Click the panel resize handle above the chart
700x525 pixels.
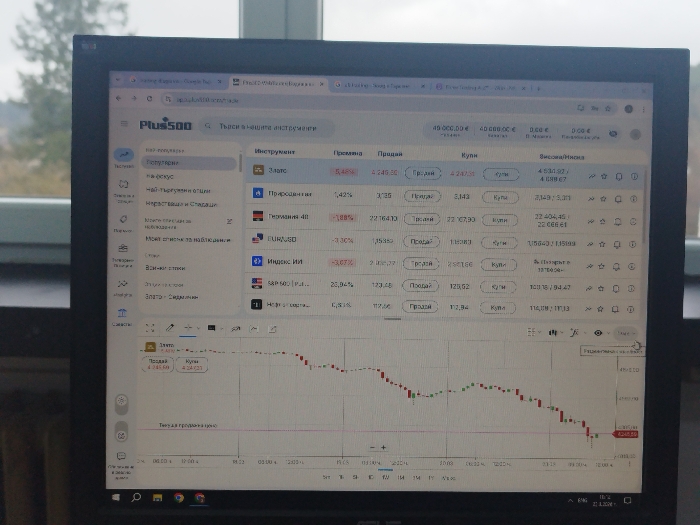(x=392, y=319)
